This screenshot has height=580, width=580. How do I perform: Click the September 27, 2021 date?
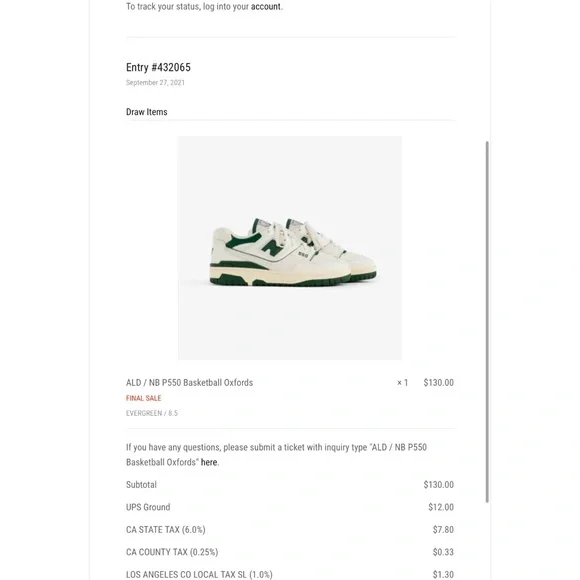point(155,82)
